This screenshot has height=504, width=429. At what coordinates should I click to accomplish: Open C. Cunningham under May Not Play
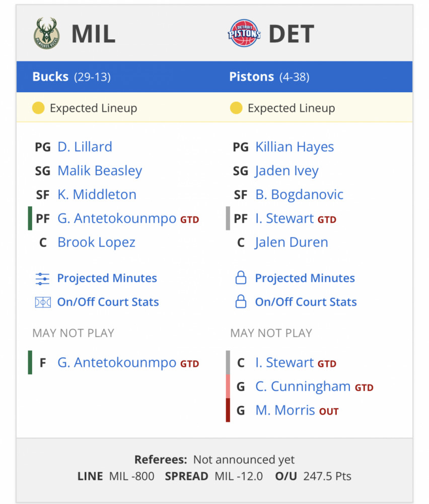coord(303,387)
